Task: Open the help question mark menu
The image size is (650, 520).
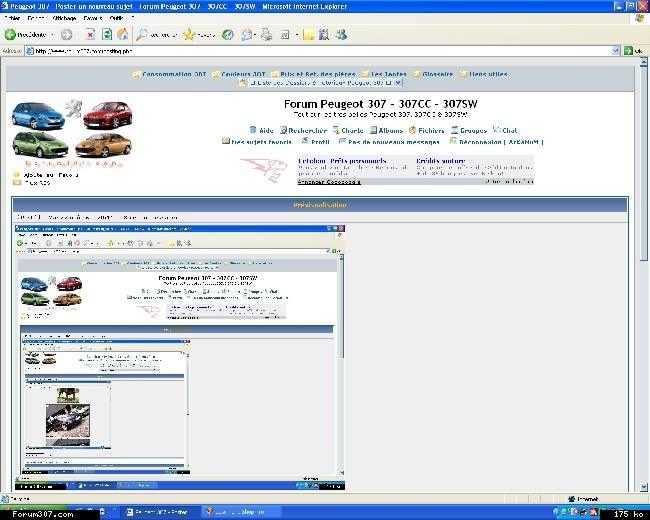Action: click(x=133, y=18)
